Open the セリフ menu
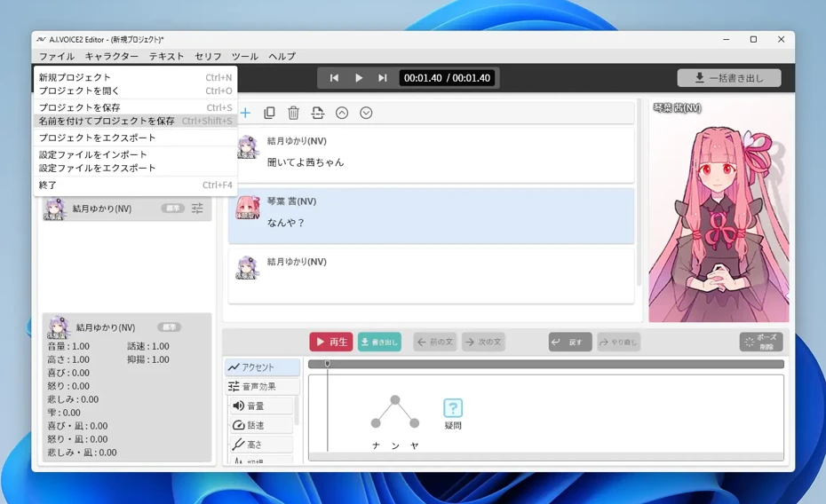Viewport: 826px width, 504px height. [x=208, y=56]
